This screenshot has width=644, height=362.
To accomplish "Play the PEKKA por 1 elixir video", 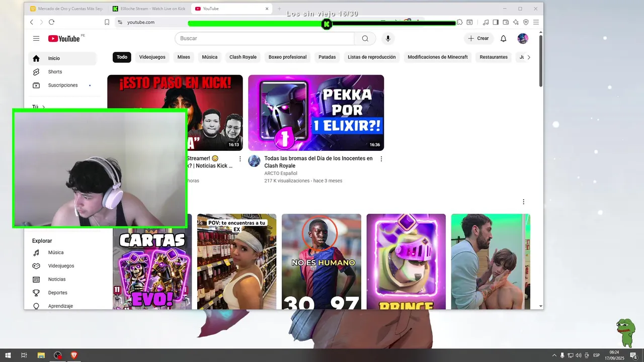I will (316, 113).
